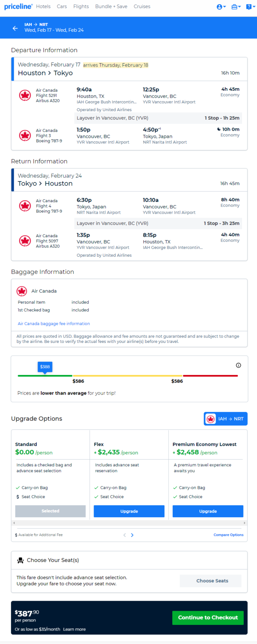Open Air Canada baggage fee information link

pyautogui.click(x=54, y=324)
